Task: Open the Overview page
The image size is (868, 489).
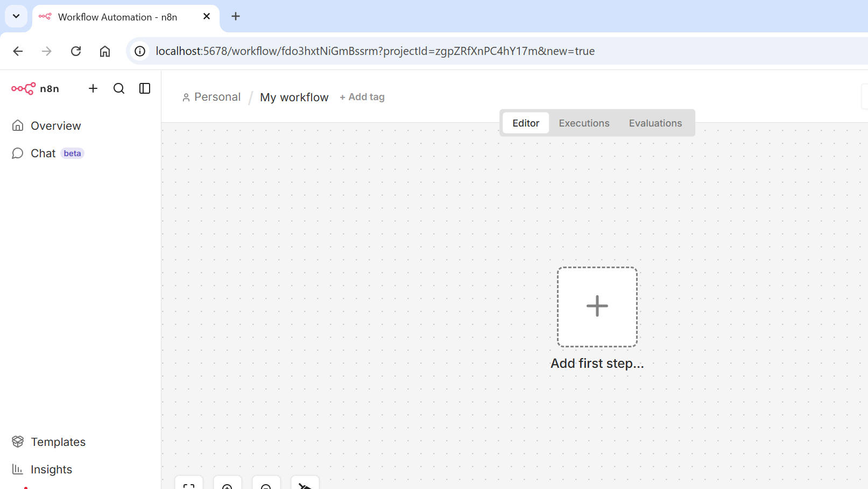Action: click(x=55, y=125)
